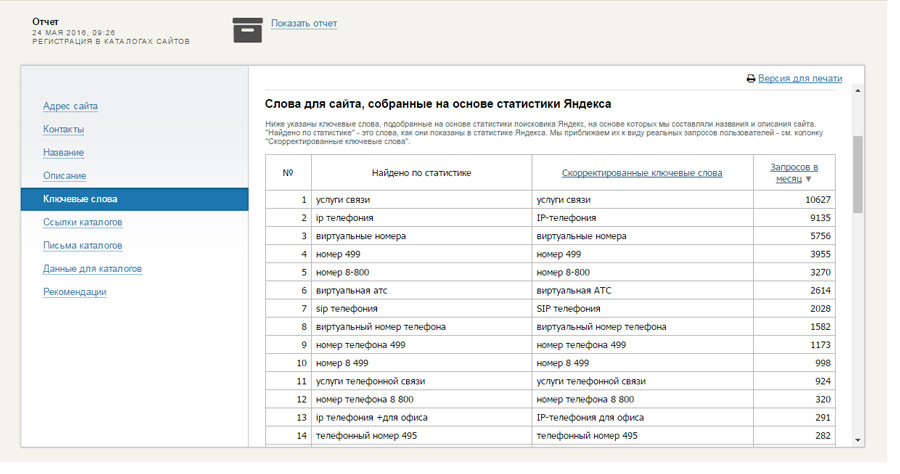Click the vertical scrollbar thumb
Viewport: 900px width, 474px height.
[x=857, y=175]
